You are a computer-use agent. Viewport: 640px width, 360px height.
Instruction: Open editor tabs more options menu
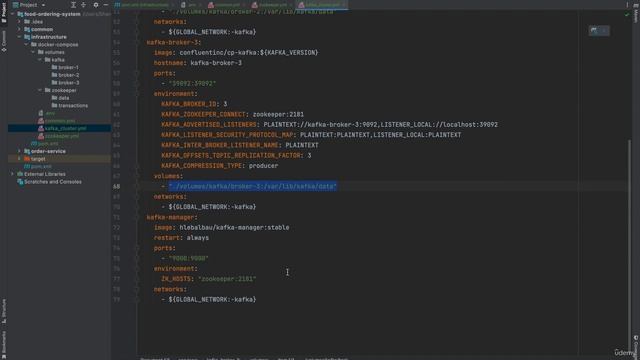pyautogui.click(x=627, y=5)
